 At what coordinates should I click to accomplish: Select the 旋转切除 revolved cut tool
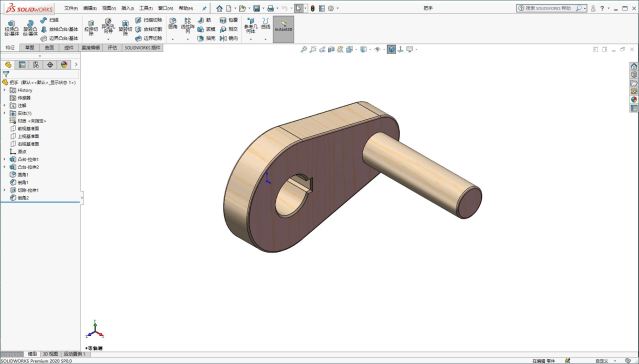pyautogui.click(x=125, y=28)
